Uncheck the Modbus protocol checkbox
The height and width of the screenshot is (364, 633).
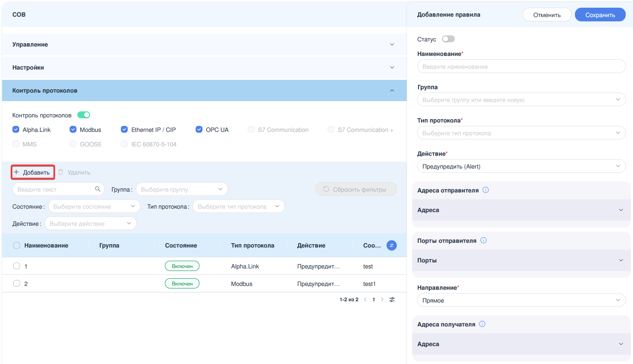(x=73, y=130)
